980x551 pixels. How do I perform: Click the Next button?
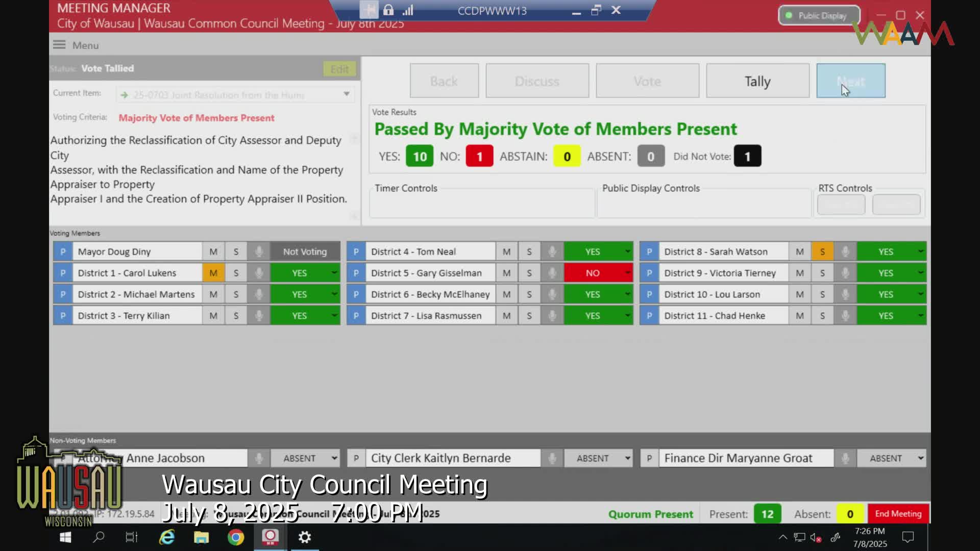pos(850,81)
